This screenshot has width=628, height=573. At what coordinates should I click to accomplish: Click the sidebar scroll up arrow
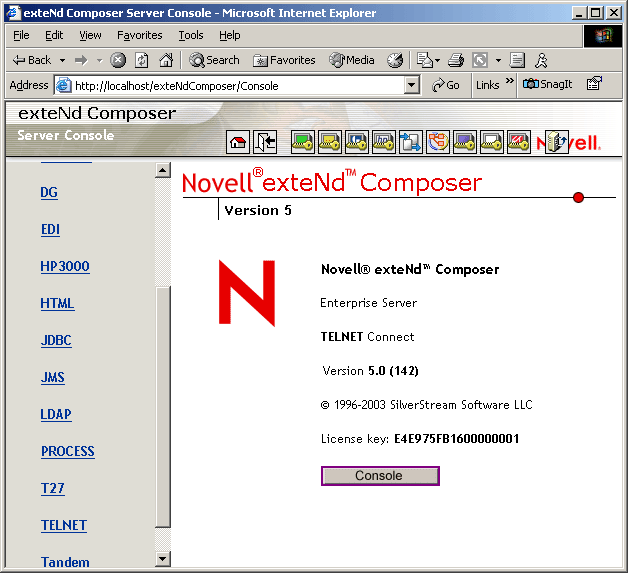coord(163,170)
